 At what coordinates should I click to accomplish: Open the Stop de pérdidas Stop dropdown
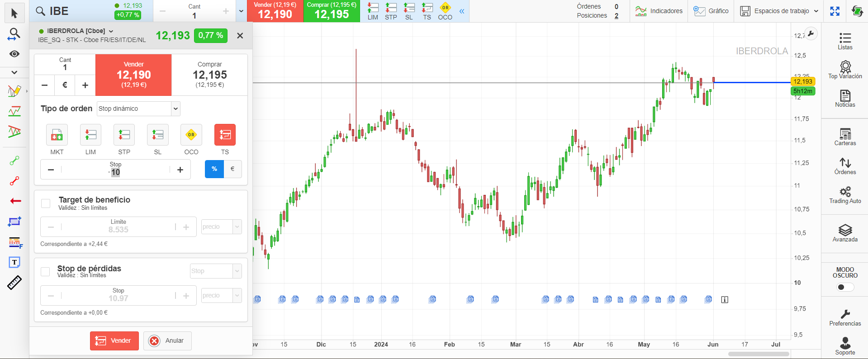(x=216, y=271)
